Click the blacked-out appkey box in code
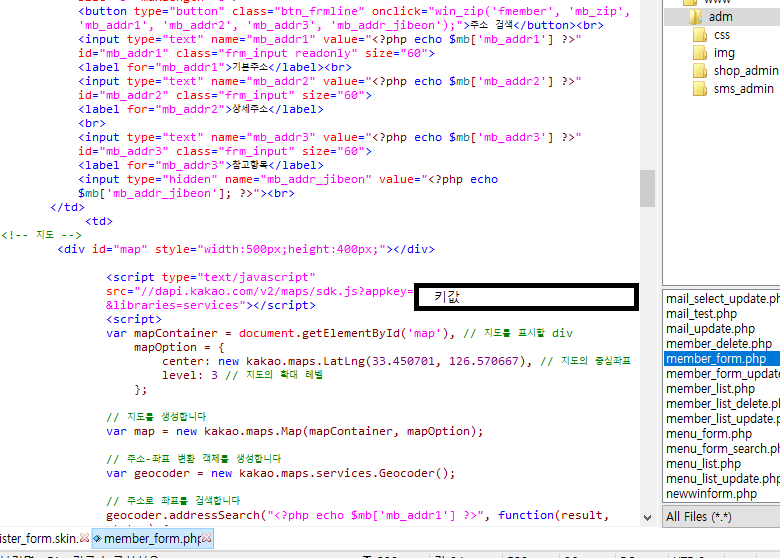Screen dimensions: 780x558 point(526,296)
